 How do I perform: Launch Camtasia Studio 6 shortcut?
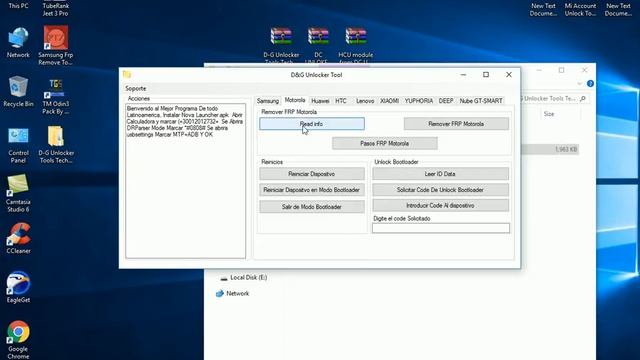[x=18, y=193]
